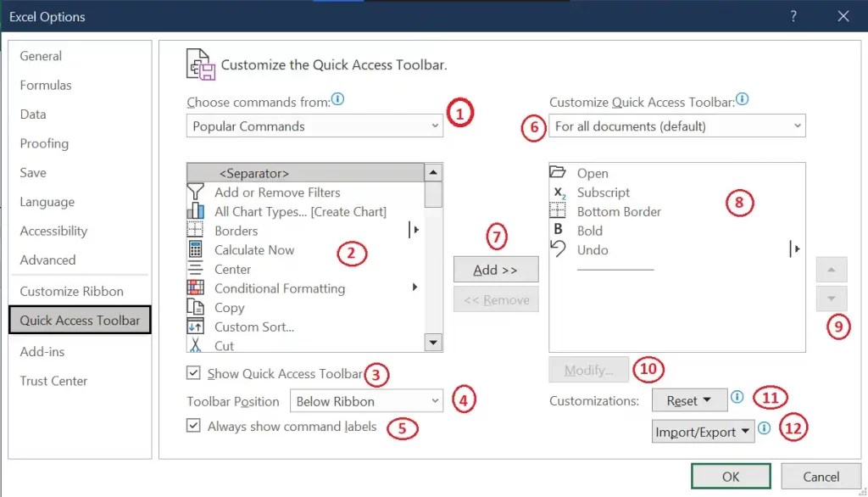Click the Conditional Formatting icon

[x=196, y=288]
